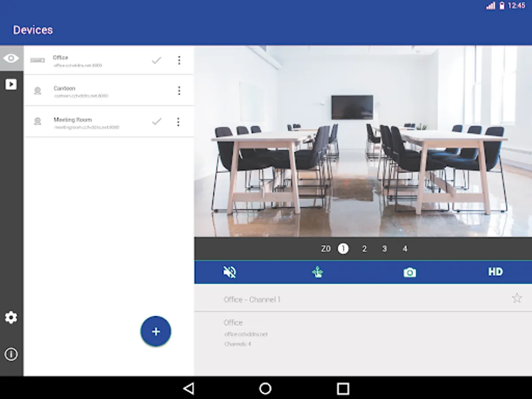Screen dimensions: 532x399
Task: Tap the battery status icon
Action: [502, 6]
